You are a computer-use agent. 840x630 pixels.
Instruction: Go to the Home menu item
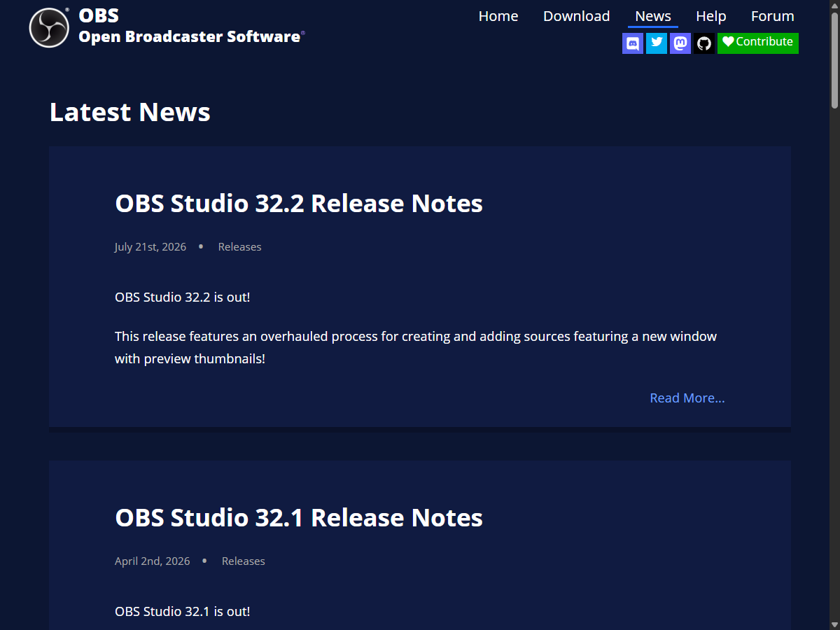click(498, 16)
